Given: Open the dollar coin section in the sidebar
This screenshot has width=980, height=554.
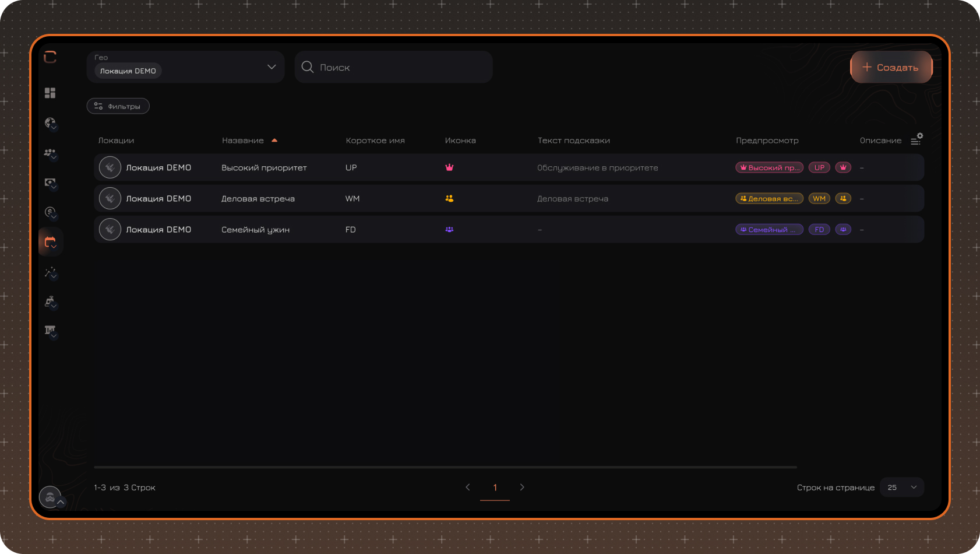Looking at the screenshot, I should click(x=50, y=212).
